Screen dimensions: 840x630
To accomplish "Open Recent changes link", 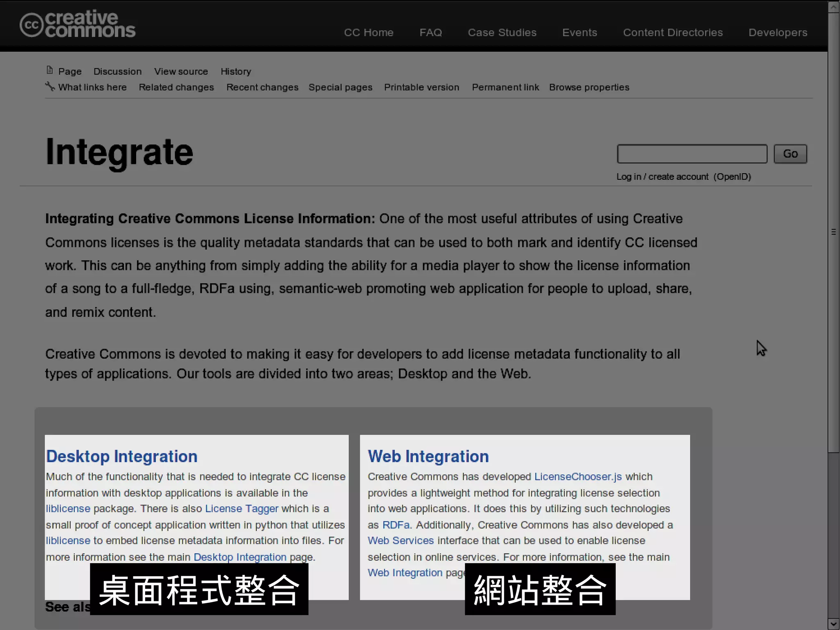I will [262, 87].
